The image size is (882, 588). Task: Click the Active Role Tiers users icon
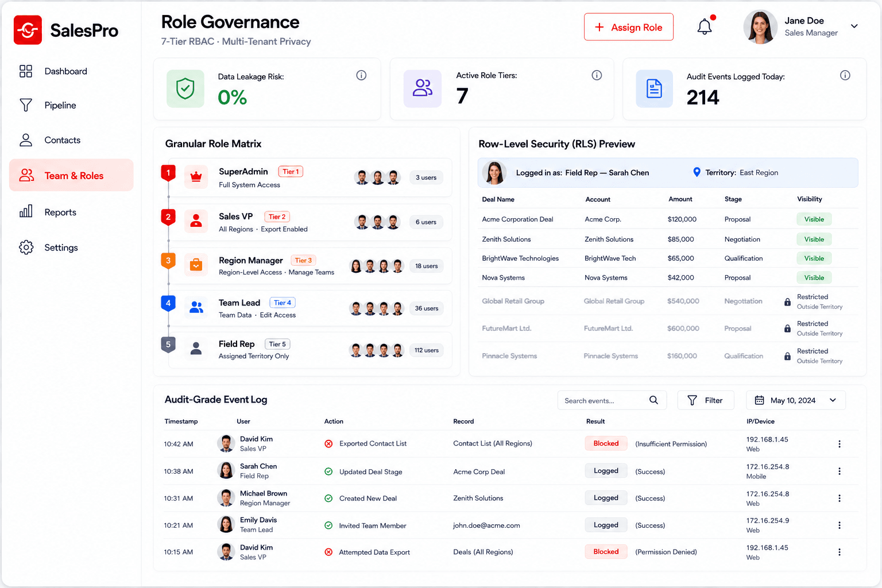tap(423, 88)
